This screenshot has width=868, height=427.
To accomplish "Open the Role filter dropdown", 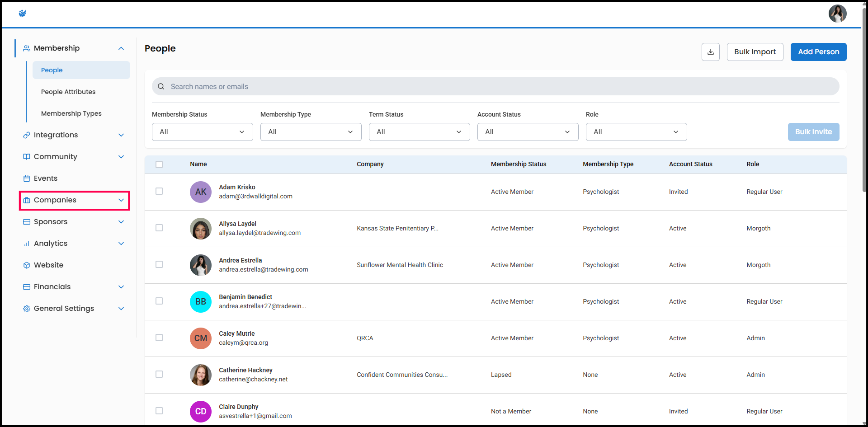I will (x=636, y=132).
